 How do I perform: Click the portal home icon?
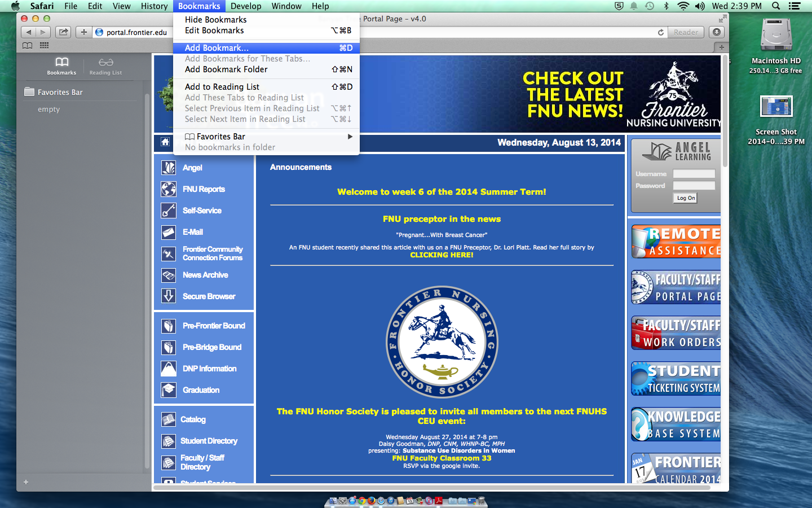pos(165,142)
